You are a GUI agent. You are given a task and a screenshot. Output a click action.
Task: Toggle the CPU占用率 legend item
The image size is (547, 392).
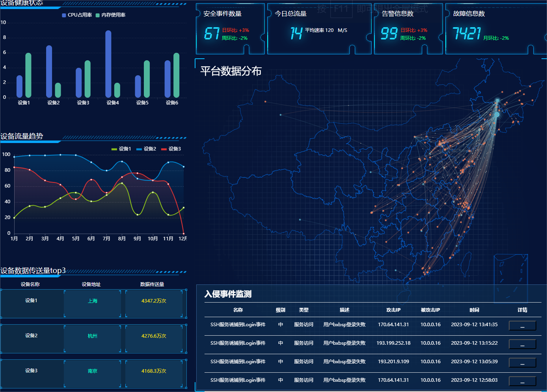point(77,15)
